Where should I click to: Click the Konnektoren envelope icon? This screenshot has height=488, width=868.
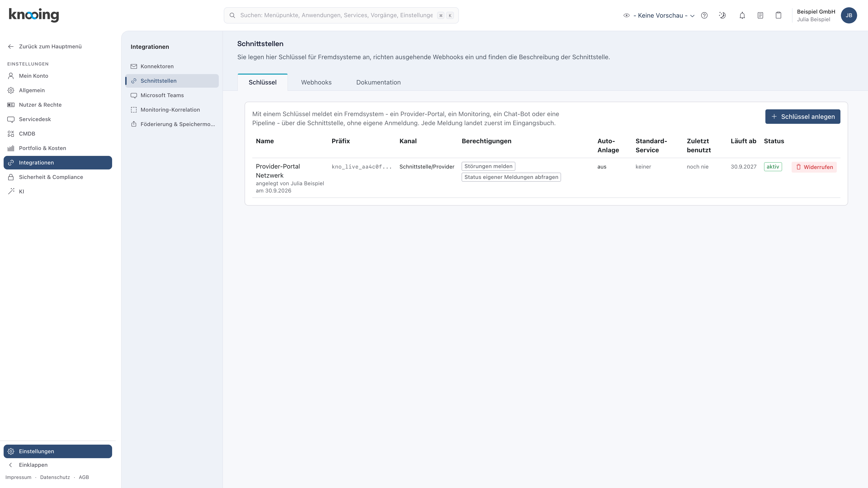[x=134, y=66]
